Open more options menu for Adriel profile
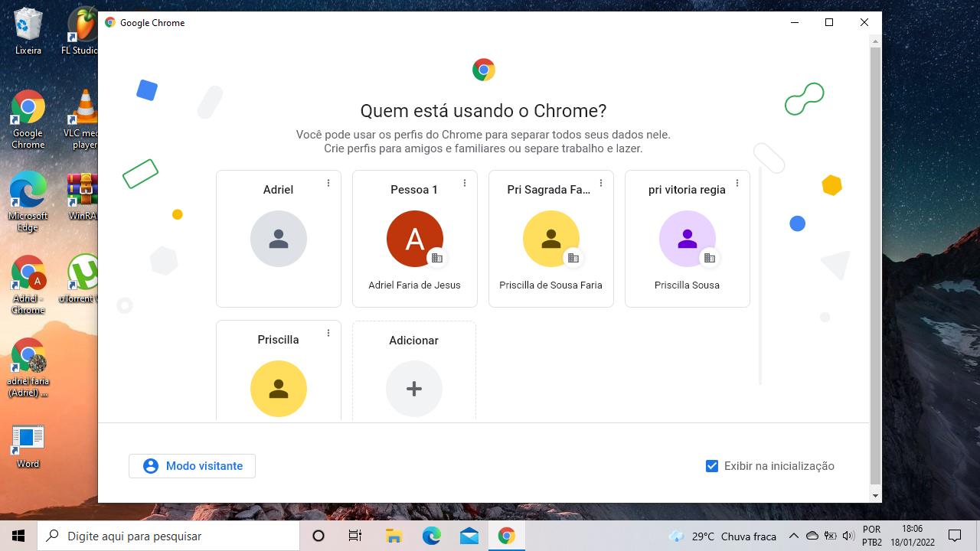 (x=328, y=183)
